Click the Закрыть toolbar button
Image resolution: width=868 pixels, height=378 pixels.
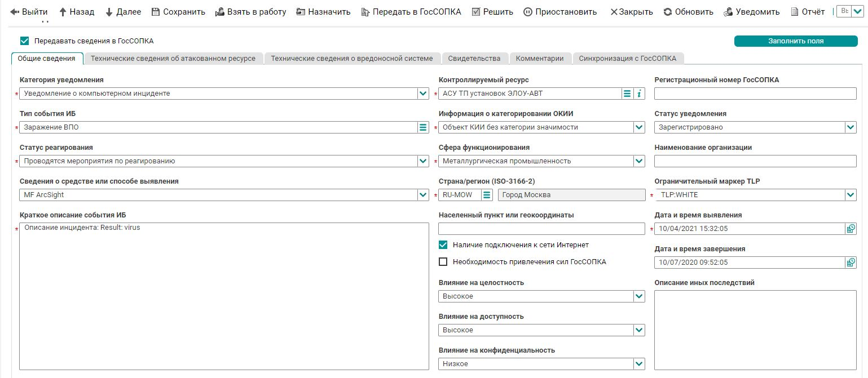coord(631,12)
